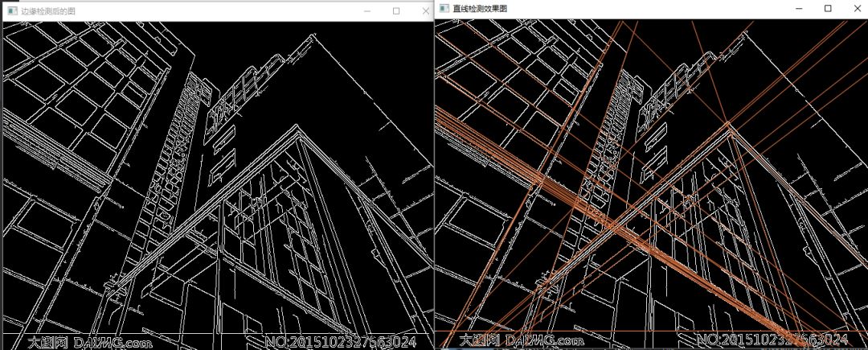Click the 边缘检测后的图 window app icon

point(12,11)
